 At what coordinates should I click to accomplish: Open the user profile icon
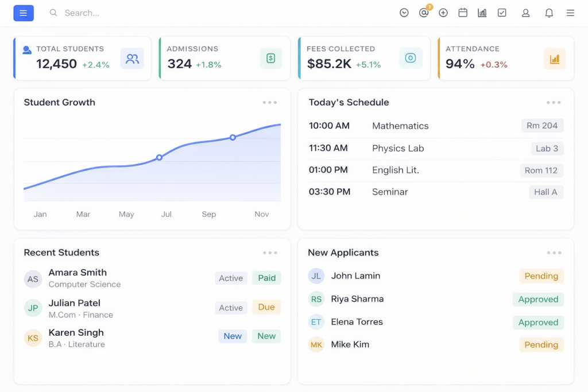coord(526,13)
